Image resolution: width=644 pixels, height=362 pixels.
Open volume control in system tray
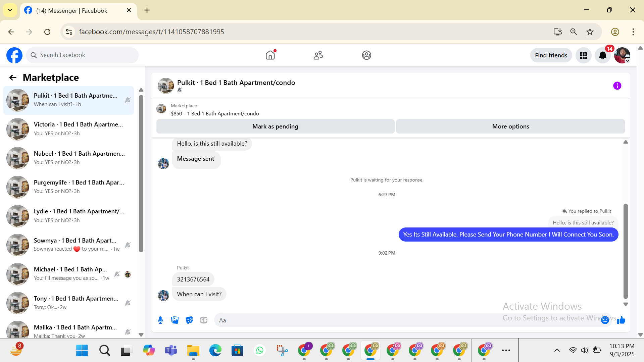click(x=585, y=350)
